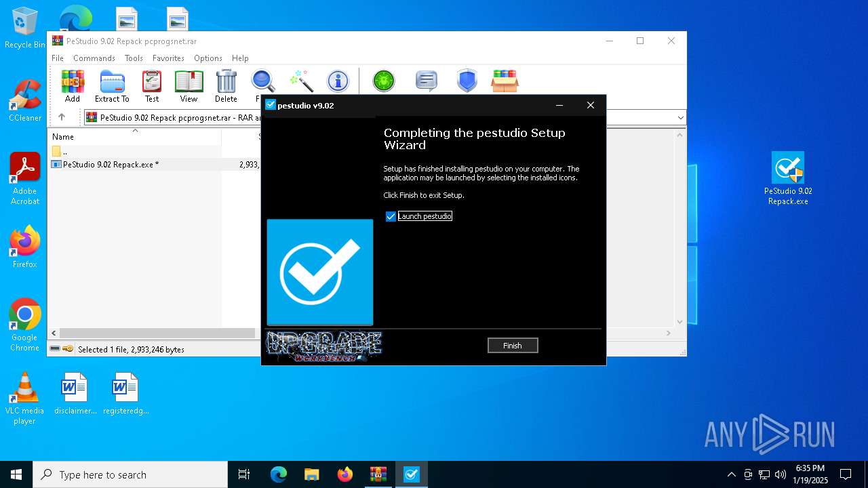Click the Add toolbar icon in WinRAR
Viewport: 868px width, 488px height.
pyautogui.click(x=73, y=86)
